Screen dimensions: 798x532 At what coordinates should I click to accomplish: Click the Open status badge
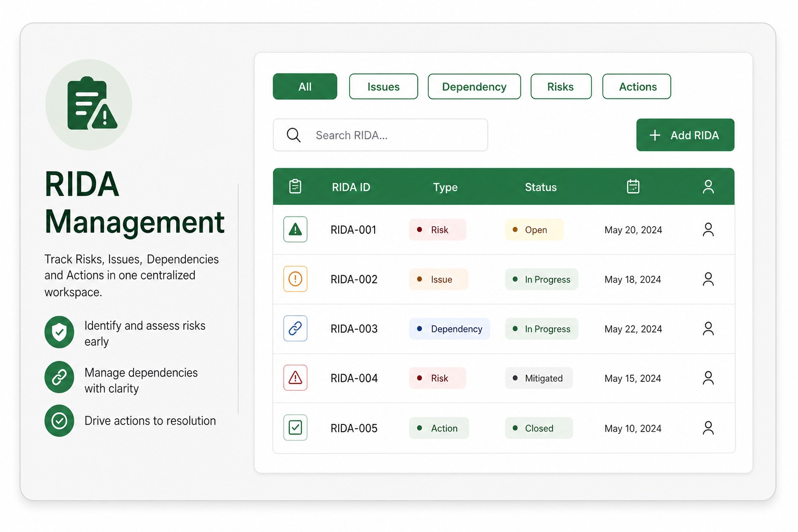point(534,230)
